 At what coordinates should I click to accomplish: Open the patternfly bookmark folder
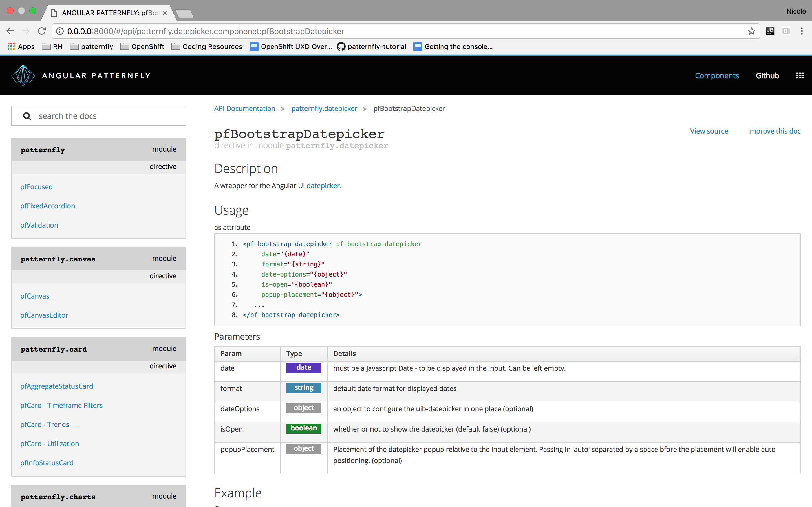(92, 46)
